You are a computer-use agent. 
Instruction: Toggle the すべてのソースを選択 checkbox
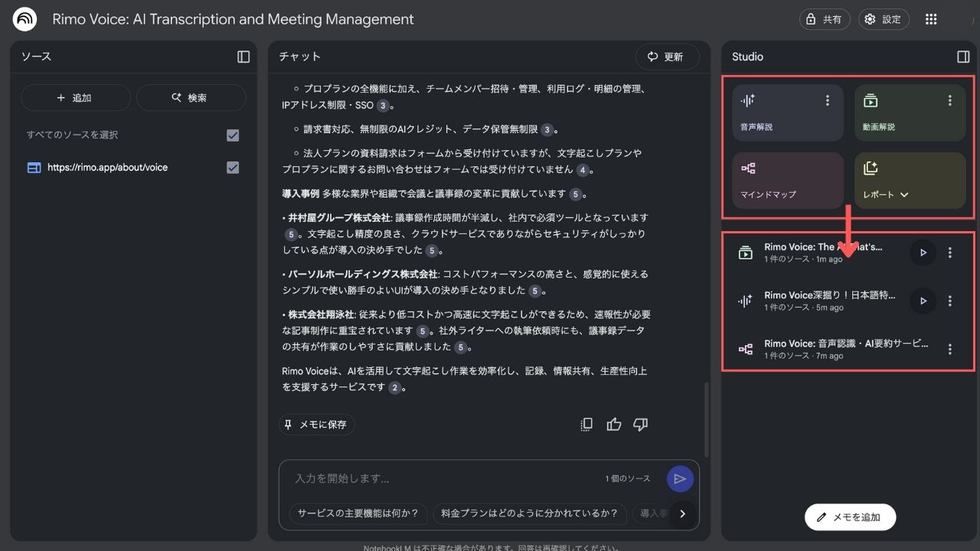(233, 135)
